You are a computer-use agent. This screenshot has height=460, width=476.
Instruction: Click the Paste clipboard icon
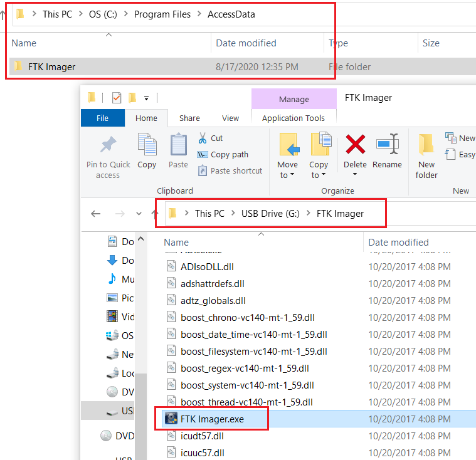[x=179, y=144]
